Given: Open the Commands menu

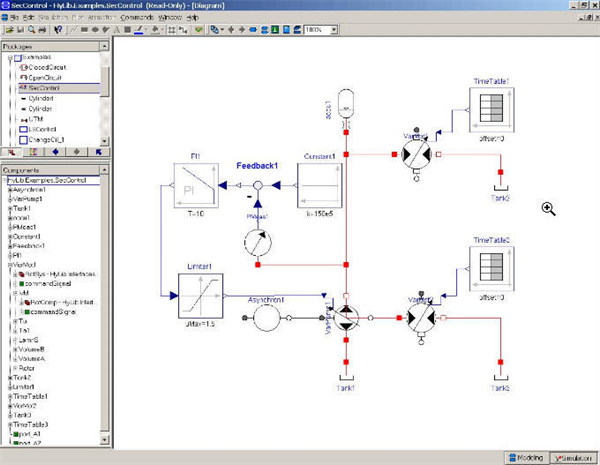Looking at the screenshot, I should click(137, 17).
